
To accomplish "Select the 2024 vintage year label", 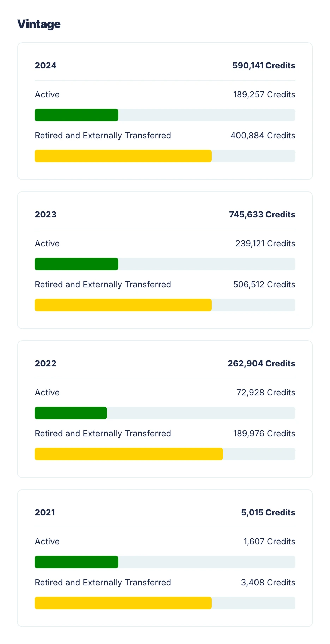I will [x=46, y=66].
